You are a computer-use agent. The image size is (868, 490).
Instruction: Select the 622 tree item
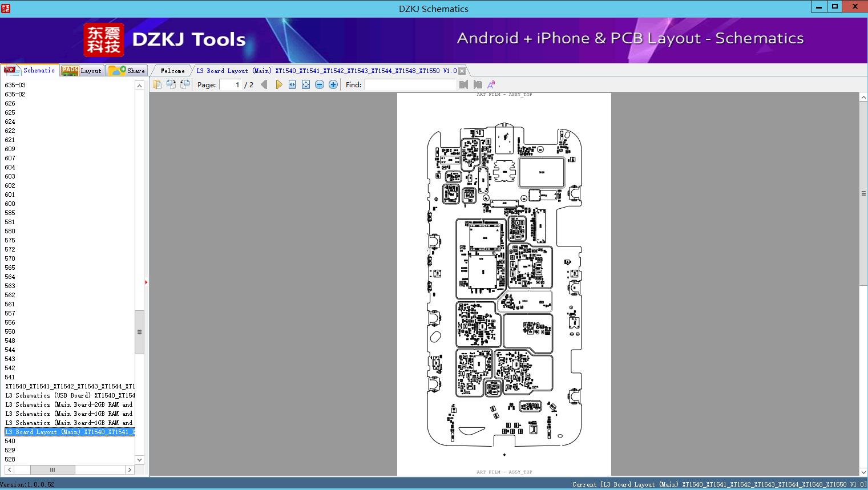point(10,131)
